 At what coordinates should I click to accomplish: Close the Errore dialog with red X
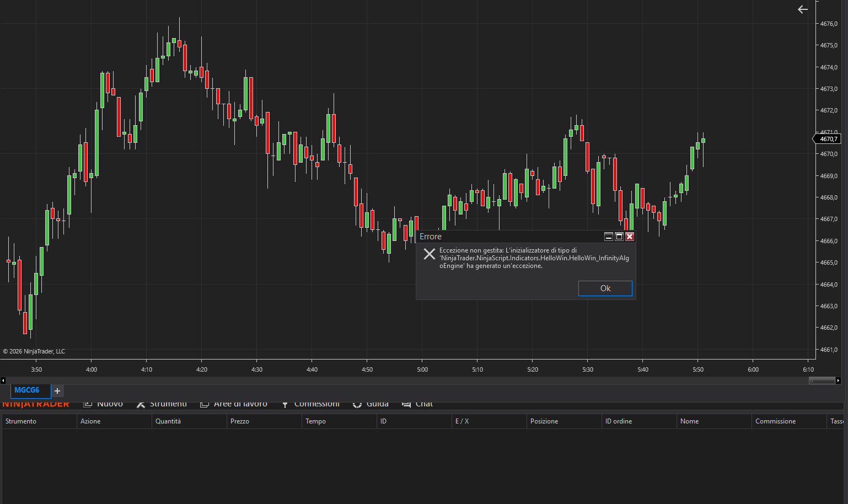630,237
